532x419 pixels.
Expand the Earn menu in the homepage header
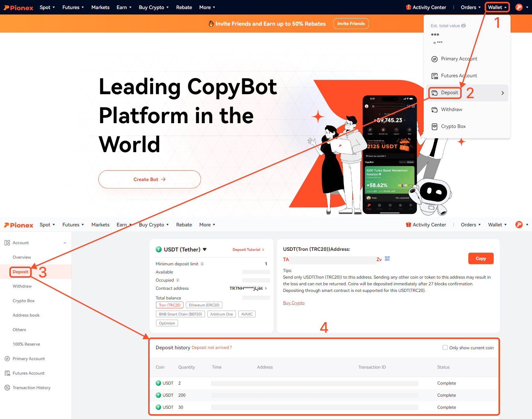pyautogui.click(x=124, y=7)
